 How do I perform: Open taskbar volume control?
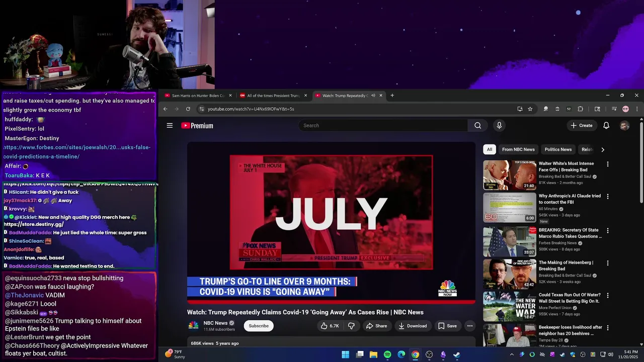(x=611, y=354)
